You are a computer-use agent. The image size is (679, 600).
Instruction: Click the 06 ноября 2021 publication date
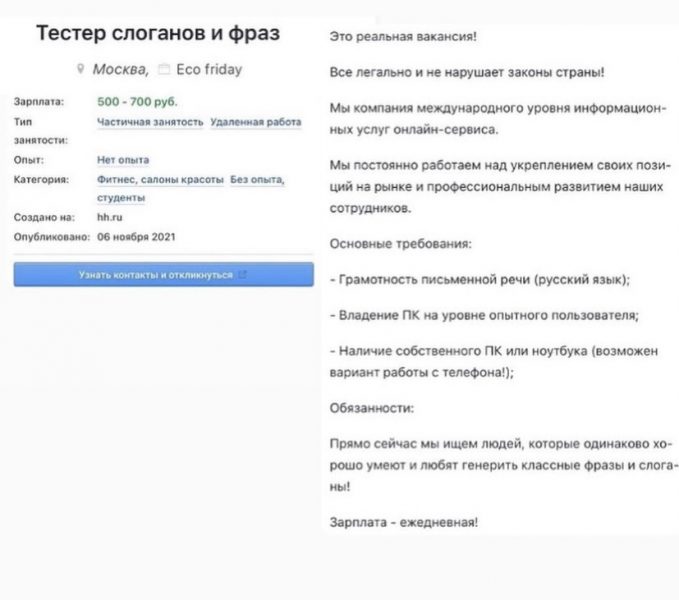coord(143,236)
